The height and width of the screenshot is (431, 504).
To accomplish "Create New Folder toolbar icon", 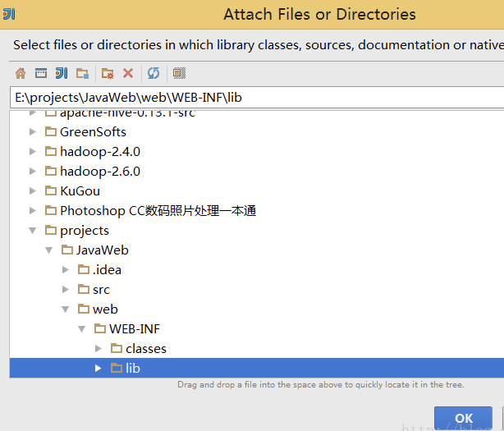I will click(x=108, y=73).
